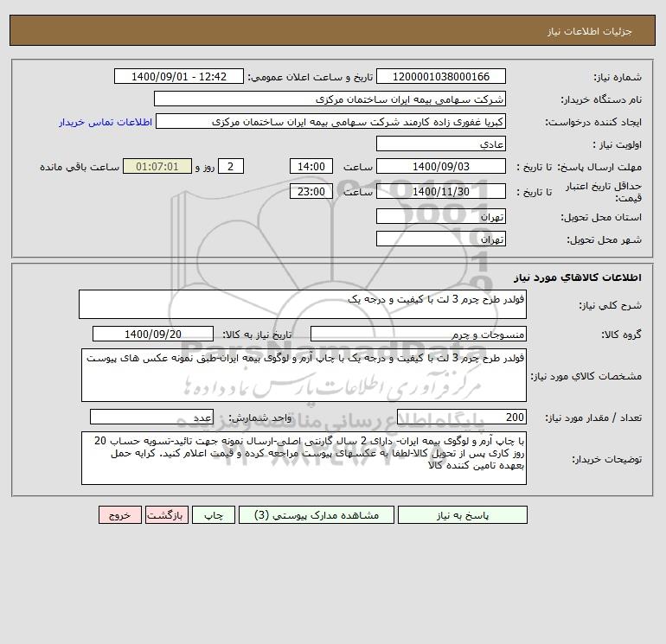This screenshot has width=666, height=644.
Task: Click delivery province field 'تهران'
Action: (x=441, y=216)
